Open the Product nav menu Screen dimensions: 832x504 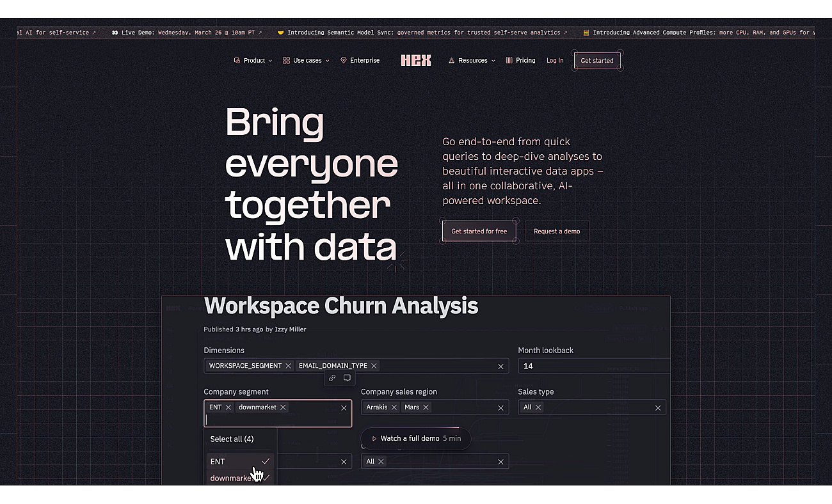[x=253, y=60]
